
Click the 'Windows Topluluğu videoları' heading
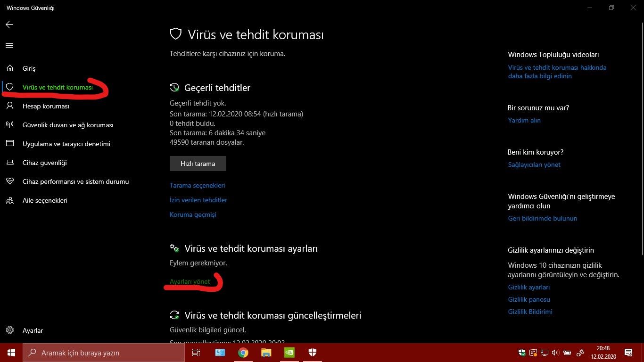553,55
